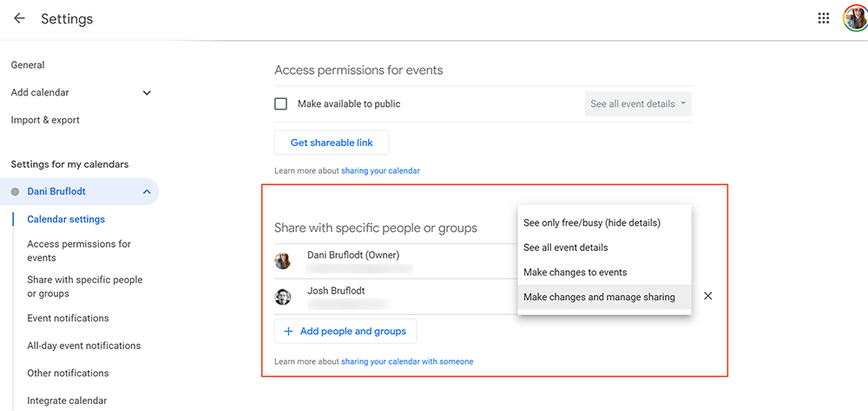
Task: Open Event notifications in sidebar
Action: (68, 318)
